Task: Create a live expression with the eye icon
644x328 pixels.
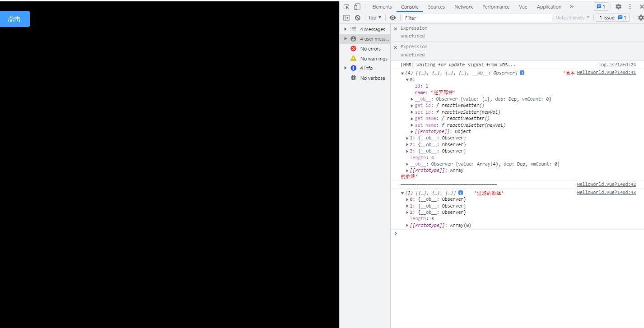Action: pos(392,18)
